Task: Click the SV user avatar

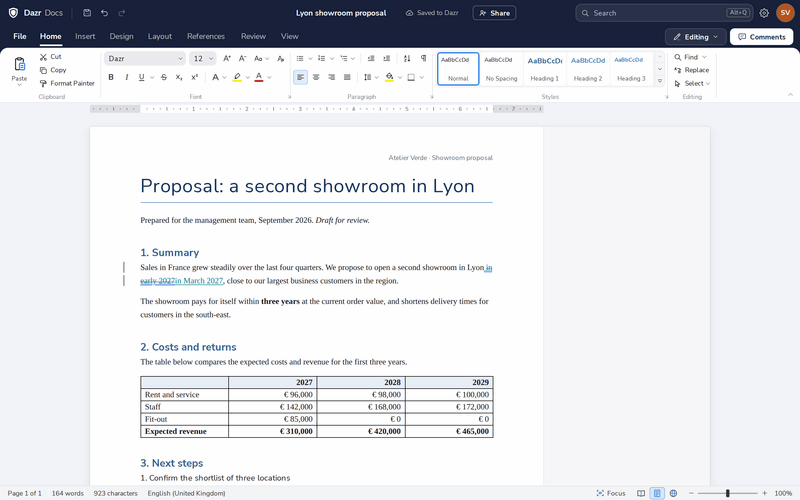Action: pyautogui.click(x=785, y=13)
